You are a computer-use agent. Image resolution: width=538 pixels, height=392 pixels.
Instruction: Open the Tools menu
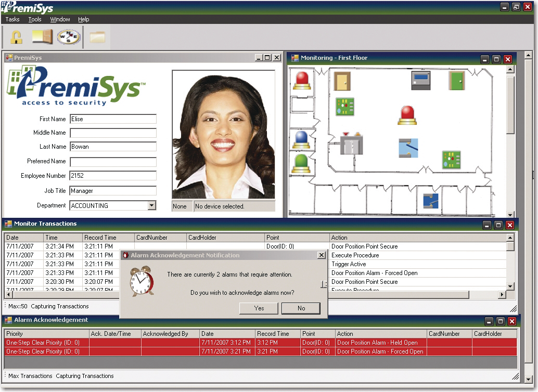coord(35,19)
